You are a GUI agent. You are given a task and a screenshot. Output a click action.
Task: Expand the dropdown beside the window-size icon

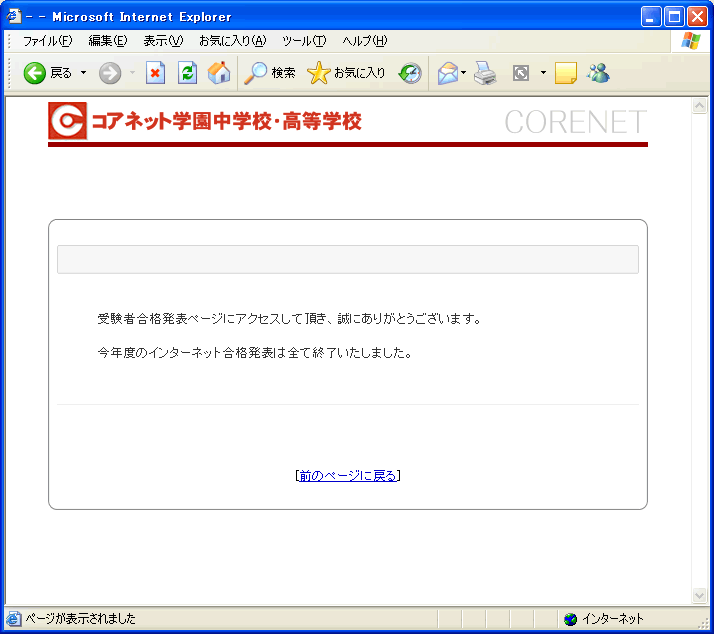click(543, 73)
